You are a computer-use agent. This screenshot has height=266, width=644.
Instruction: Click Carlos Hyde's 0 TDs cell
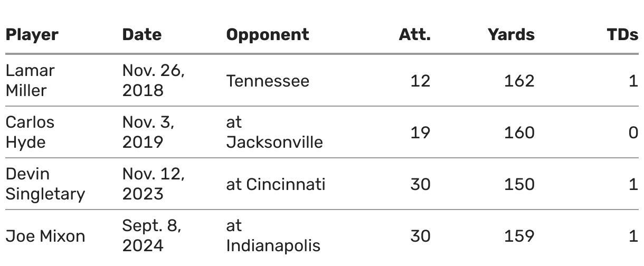coord(633,132)
